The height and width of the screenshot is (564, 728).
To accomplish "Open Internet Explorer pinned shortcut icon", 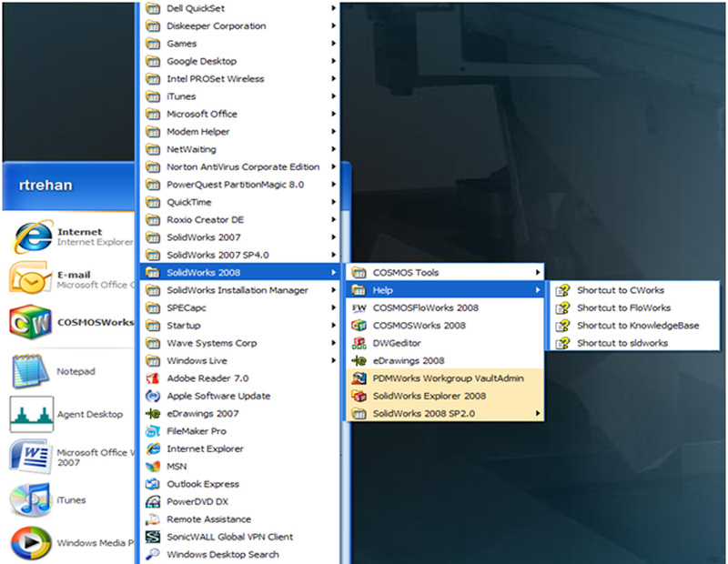I will tap(31, 237).
